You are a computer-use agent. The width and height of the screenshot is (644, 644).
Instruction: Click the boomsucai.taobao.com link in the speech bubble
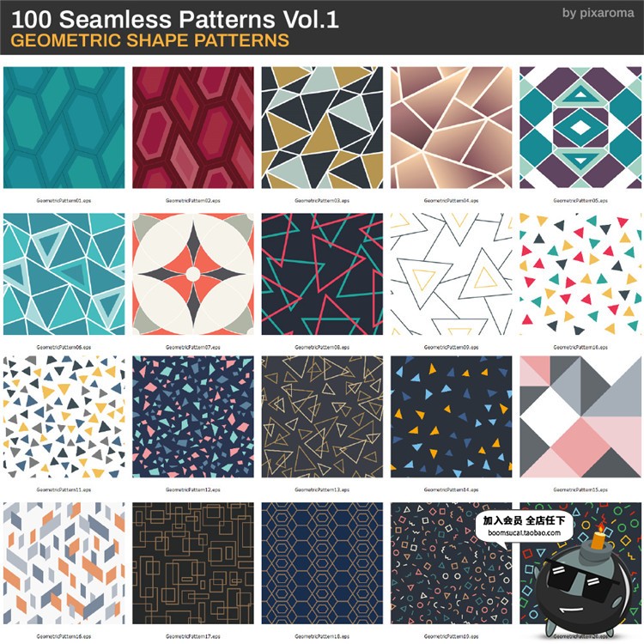click(x=524, y=532)
